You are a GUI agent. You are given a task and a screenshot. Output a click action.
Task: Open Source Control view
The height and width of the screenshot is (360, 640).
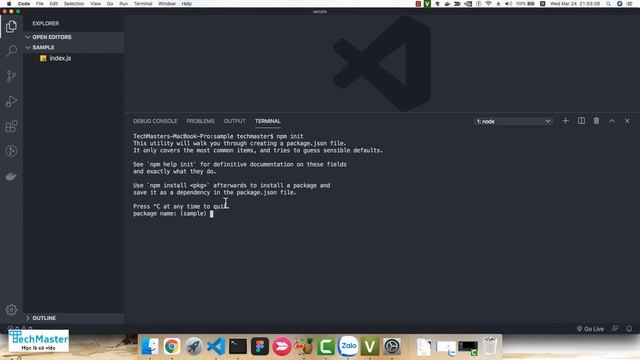(11, 76)
